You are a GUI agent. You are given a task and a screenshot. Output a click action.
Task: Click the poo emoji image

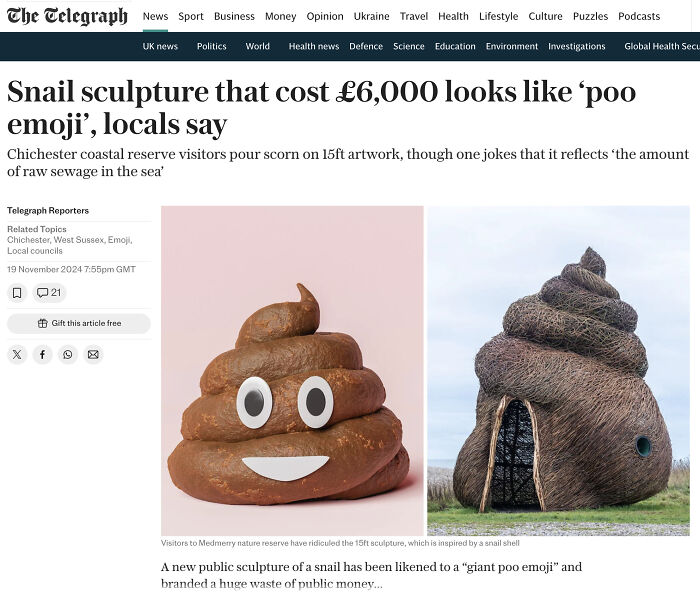pyautogui.click(x=292, y=371)
